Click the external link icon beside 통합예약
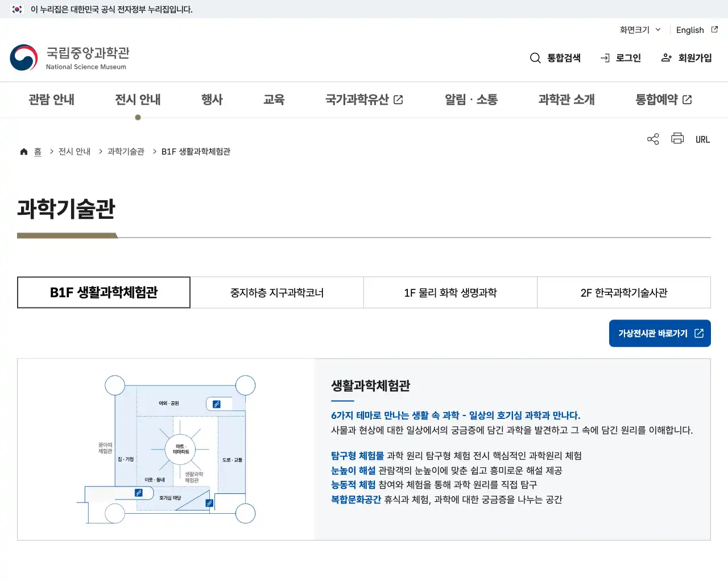The width and height of the screenshot is (728, 582). [x=687, y=99]
